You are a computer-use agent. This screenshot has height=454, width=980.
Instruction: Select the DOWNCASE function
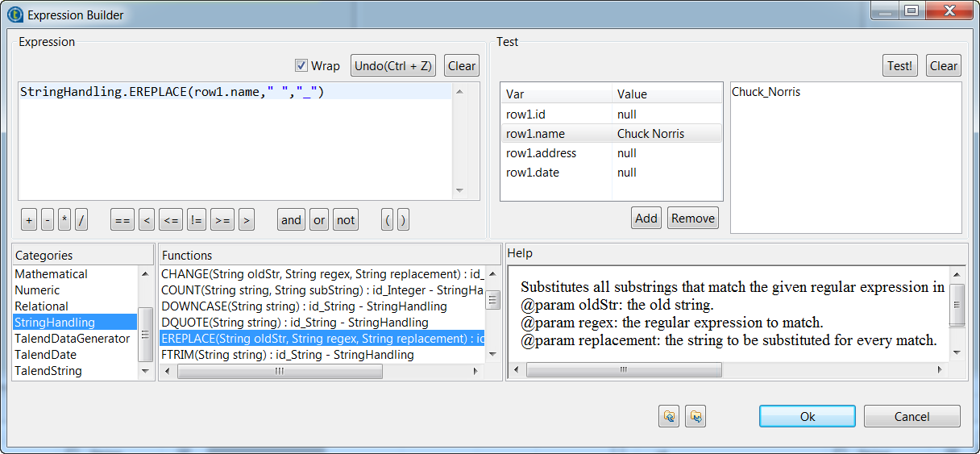point(322,306)
